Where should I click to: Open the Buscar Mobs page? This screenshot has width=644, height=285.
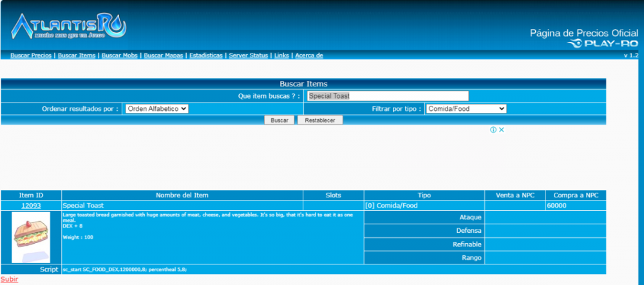coord(120,55)
